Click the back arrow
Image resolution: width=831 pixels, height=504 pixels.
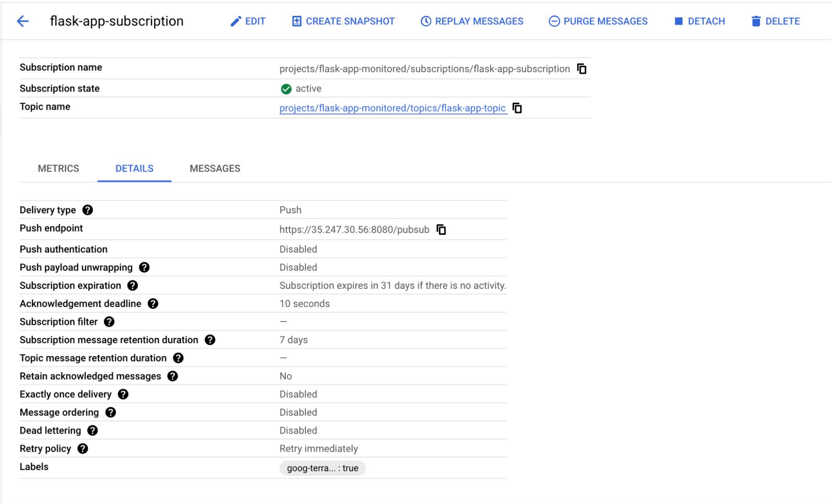click(x=24, y=21)
